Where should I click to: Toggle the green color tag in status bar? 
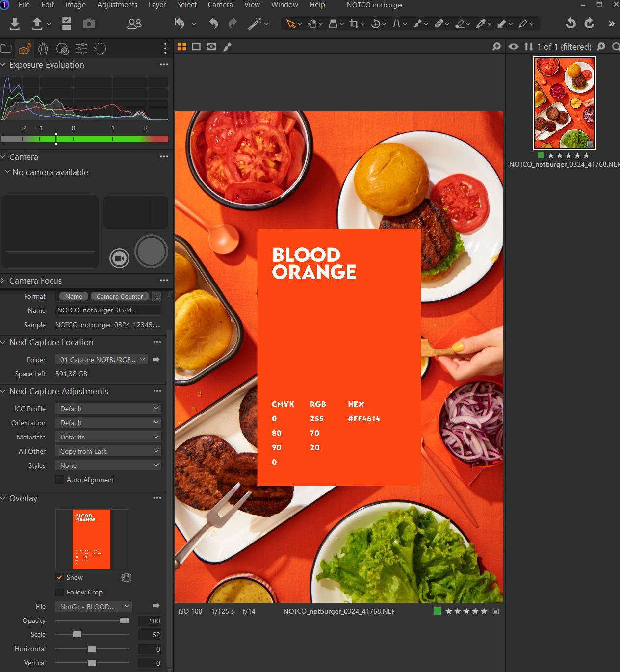tap(438, 611)
